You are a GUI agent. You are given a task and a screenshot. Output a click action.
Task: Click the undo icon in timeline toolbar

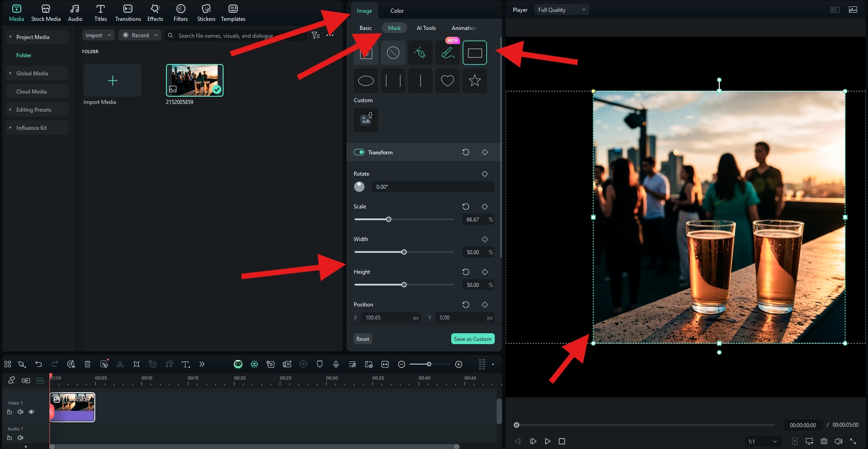pyautogui.click(x=39, y=364)
